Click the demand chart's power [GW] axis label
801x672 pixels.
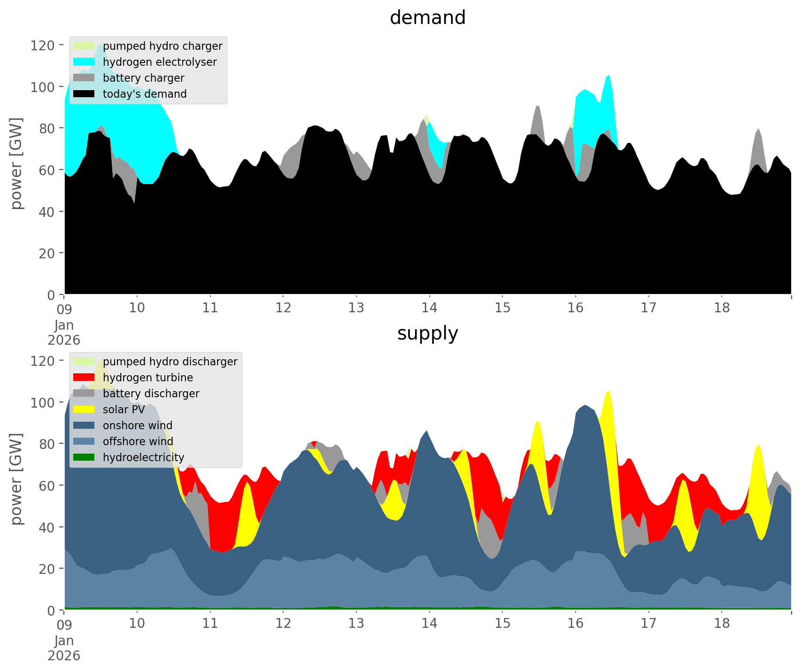[16, 163]
